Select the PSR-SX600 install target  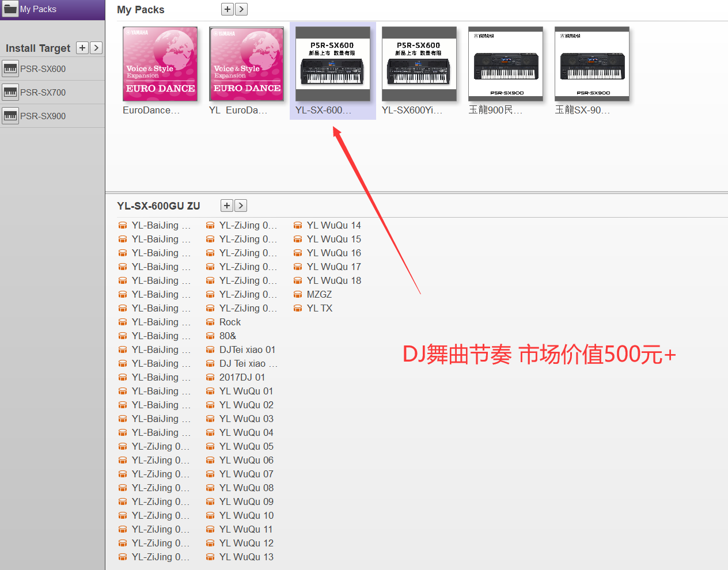coord(52,69)
